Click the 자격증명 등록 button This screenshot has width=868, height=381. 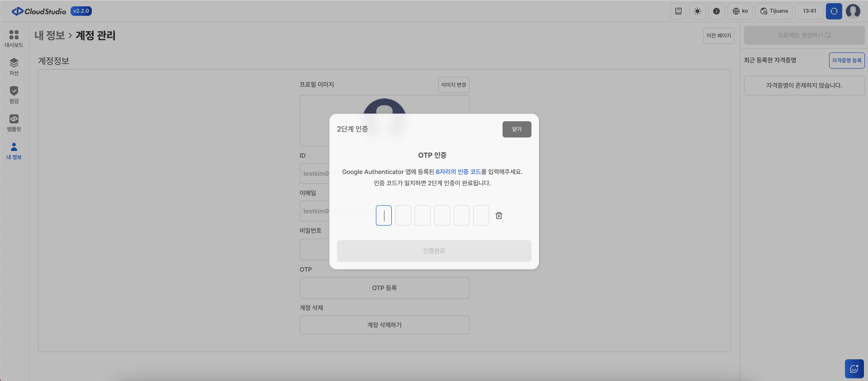pos(846,61)
